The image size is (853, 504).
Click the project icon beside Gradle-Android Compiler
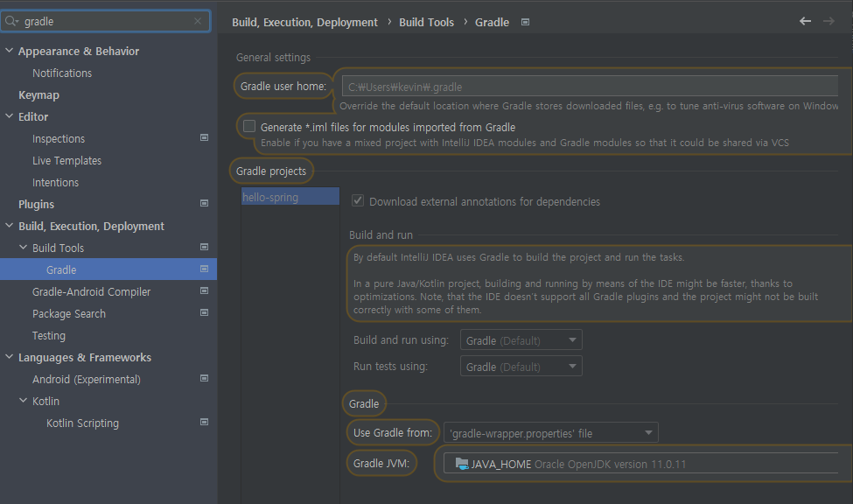point(205,290)
